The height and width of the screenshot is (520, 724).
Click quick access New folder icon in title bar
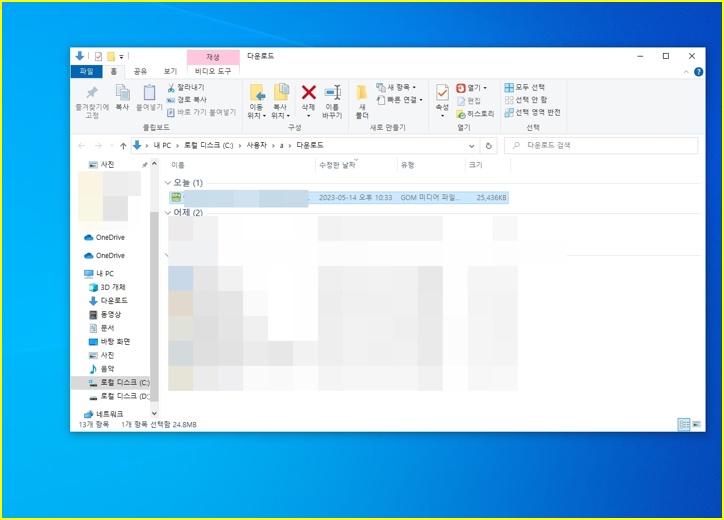point(111,56)
